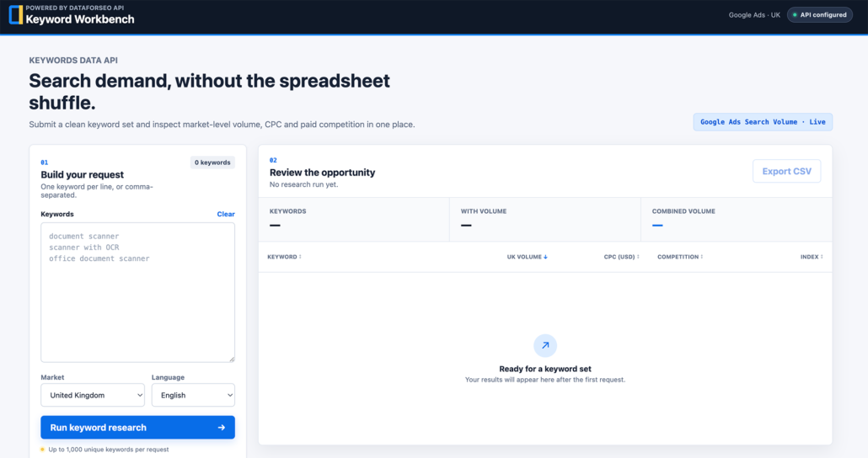Click the With Volume summary stat card

pos(545,220)
